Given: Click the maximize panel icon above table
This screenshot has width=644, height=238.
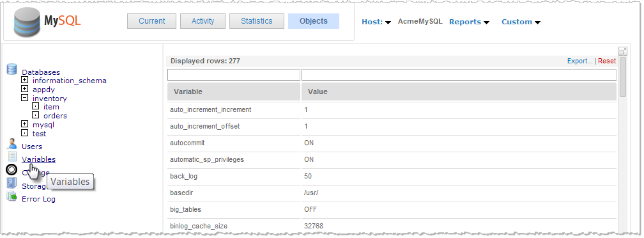Looking at the screenshot, I should pyautogui.click(x=623, y=51).
